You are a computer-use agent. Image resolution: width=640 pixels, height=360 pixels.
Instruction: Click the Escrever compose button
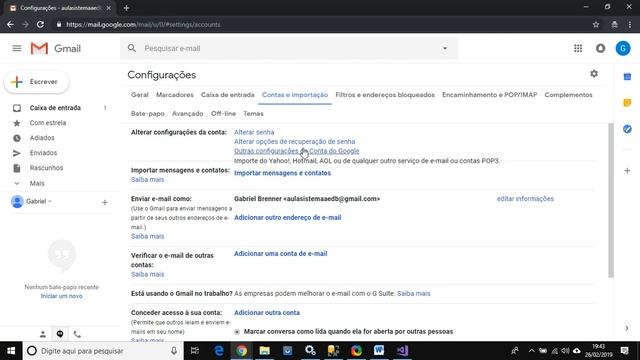36,82
